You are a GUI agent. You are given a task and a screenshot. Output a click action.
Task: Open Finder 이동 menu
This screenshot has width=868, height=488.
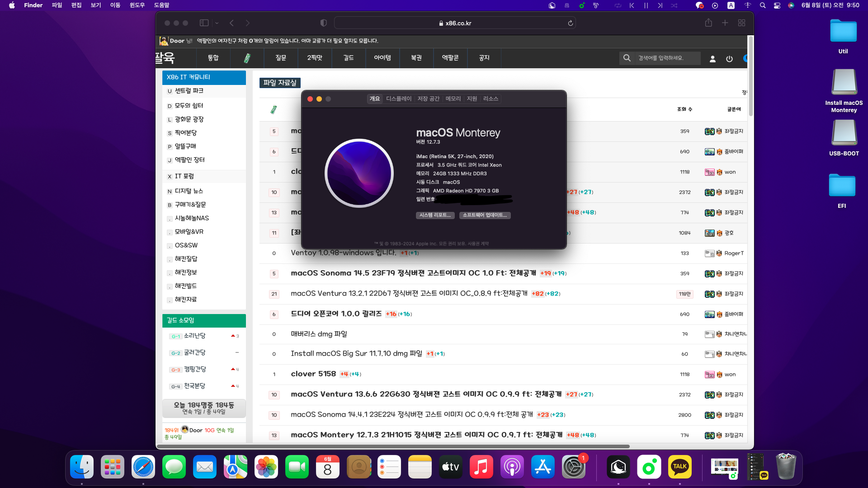click(115, 5)
